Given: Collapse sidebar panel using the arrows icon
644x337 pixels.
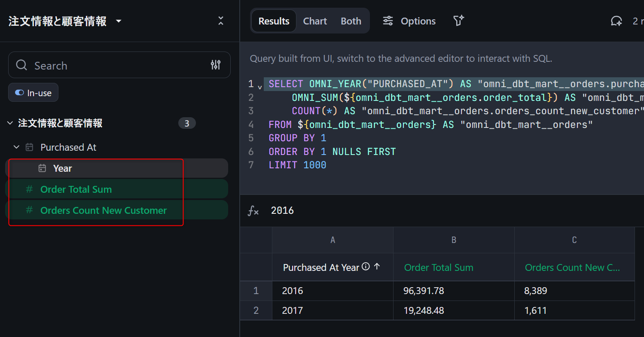Looking at the screenshot, I should (x=221, y=21).
